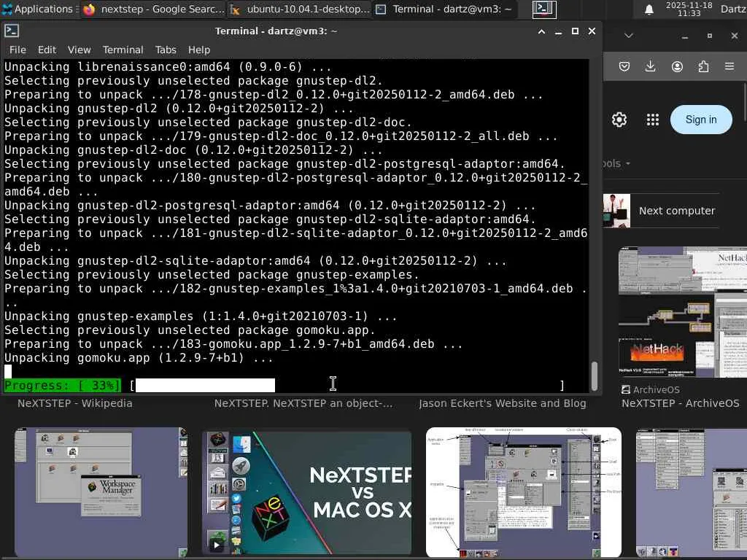
Task: Open the NeXTSTEP an object-... result link
Action: [303, 403]
